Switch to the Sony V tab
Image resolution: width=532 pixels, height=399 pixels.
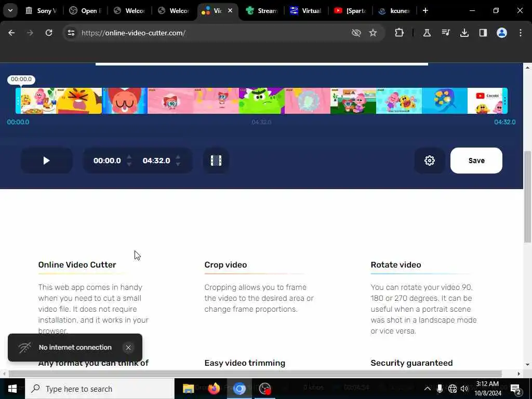click(x=41, y=11)
